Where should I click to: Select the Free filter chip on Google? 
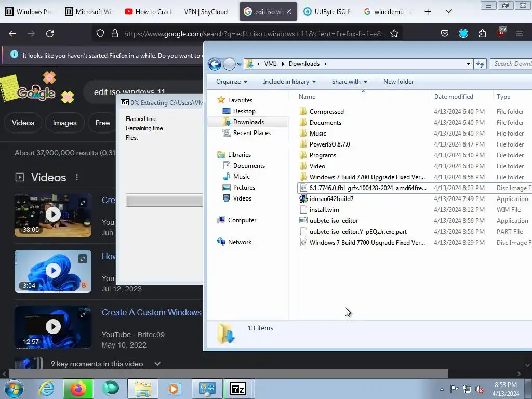[x=102, y=123]
